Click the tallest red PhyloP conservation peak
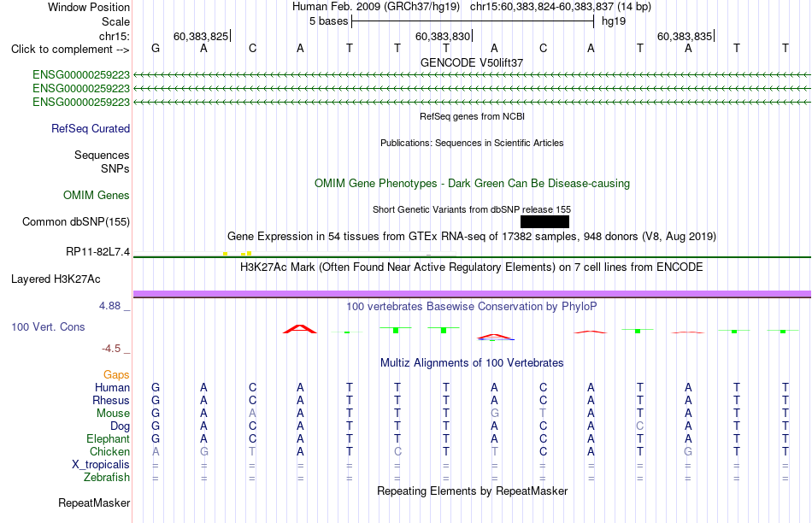 click(300, 329)
